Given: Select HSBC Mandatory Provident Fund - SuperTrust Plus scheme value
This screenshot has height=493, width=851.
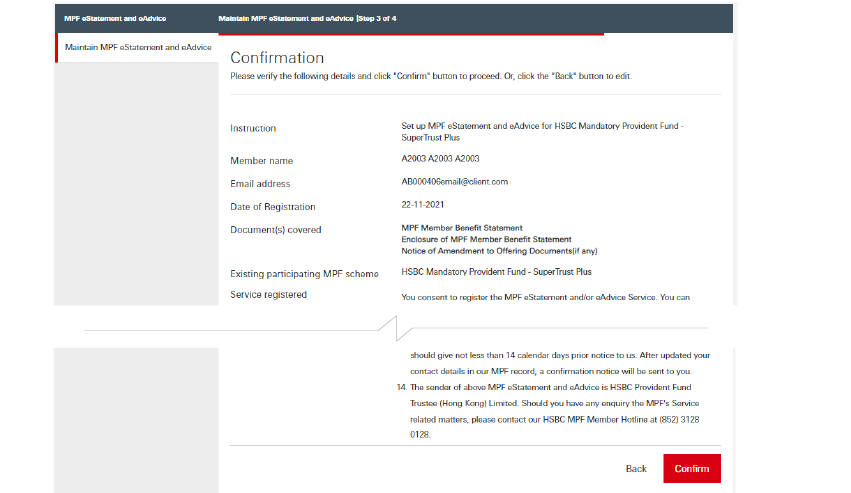Looking at the screenshot, I should coord(497,271).
